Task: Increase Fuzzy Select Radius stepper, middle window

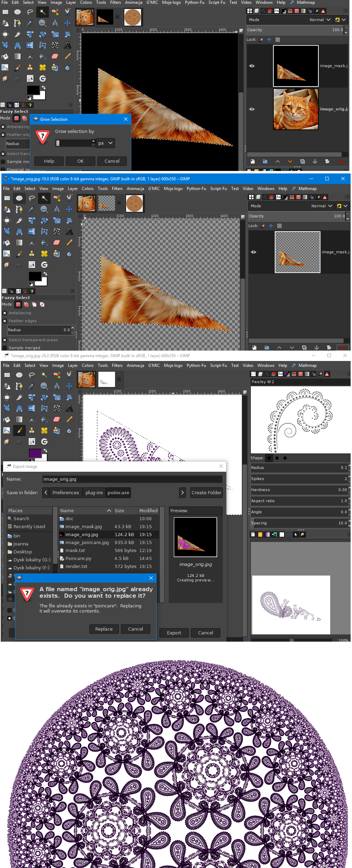Action: click(x=72, y=328)
